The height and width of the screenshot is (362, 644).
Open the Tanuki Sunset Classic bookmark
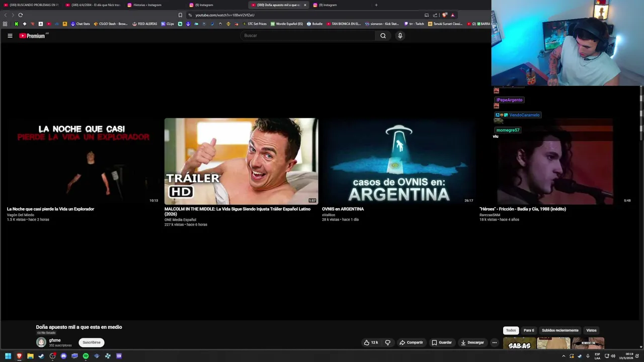pyautogui.click(x=445, y=24)
